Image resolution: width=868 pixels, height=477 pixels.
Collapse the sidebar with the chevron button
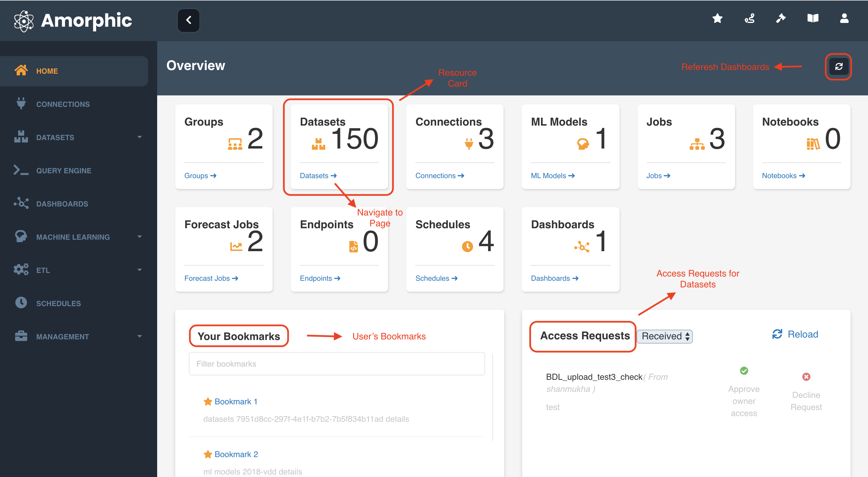tap(188, 20)
